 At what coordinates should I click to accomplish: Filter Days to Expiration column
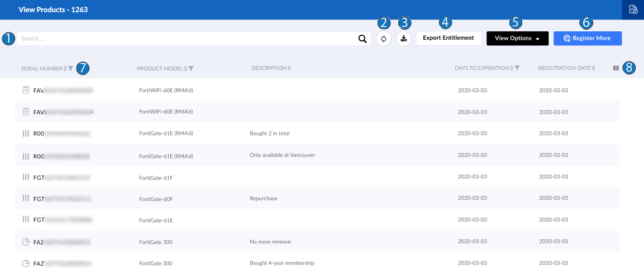click(x=517, y=68)
